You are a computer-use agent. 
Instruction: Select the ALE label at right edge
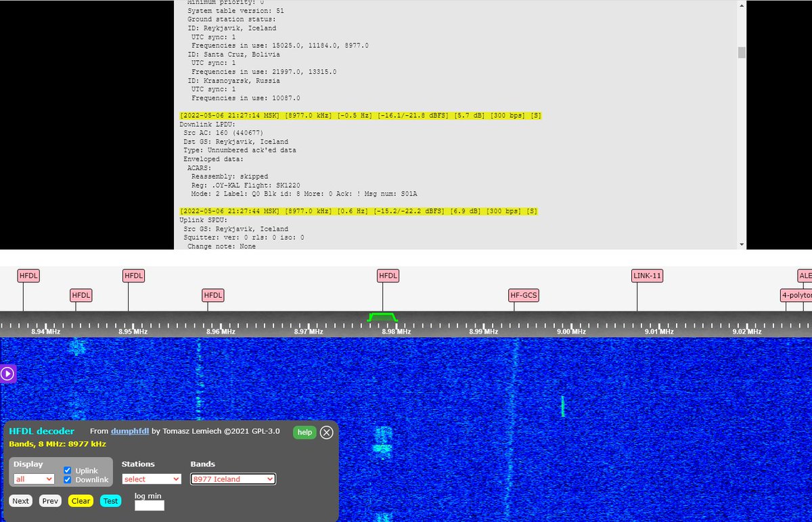805,276
